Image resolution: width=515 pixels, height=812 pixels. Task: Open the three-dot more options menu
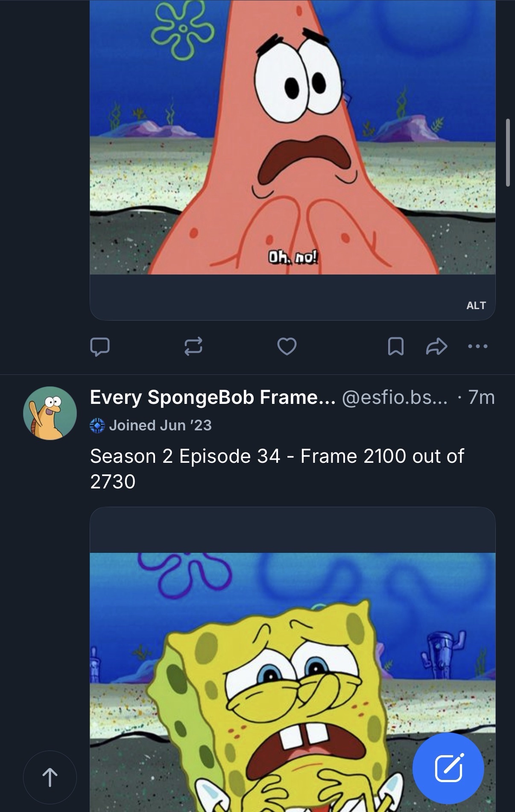477,346
